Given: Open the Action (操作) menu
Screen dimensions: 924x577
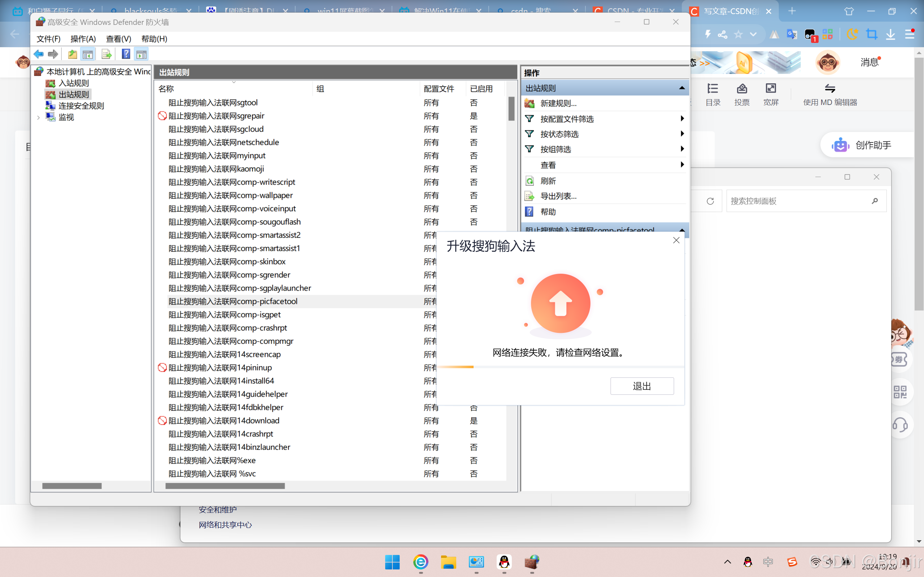Looking at the screenshot, I should coord(83,39).
